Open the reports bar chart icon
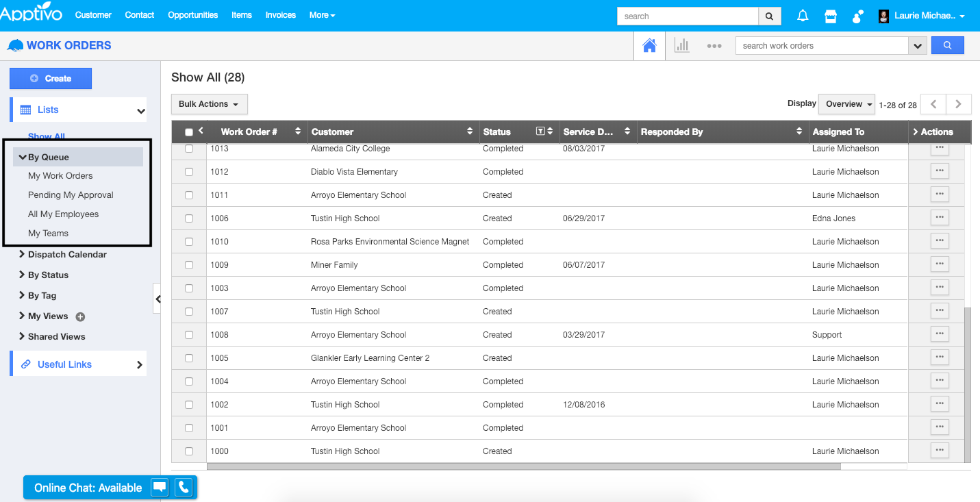Screen dimensions: 980x502 coord(682,46)
